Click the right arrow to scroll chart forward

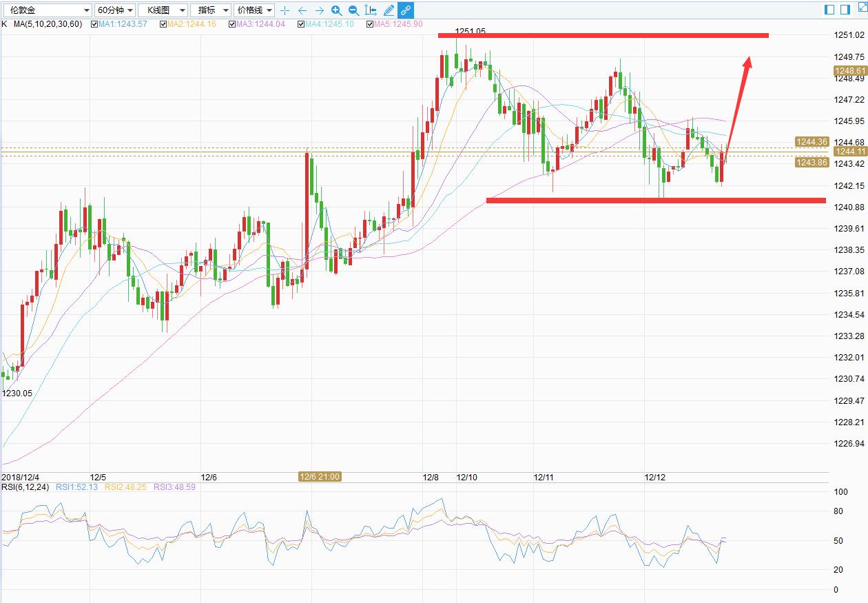[319, 10]
